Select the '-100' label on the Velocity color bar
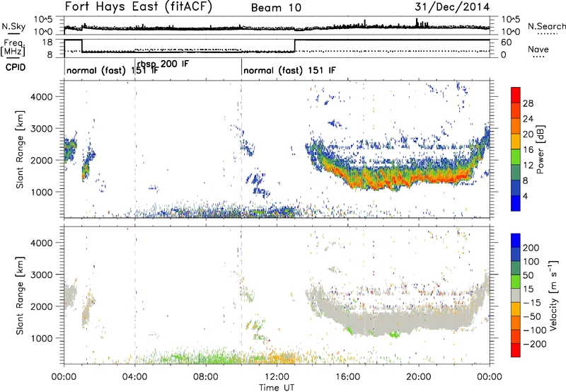 pyautogui.click(x=535, y=330)
